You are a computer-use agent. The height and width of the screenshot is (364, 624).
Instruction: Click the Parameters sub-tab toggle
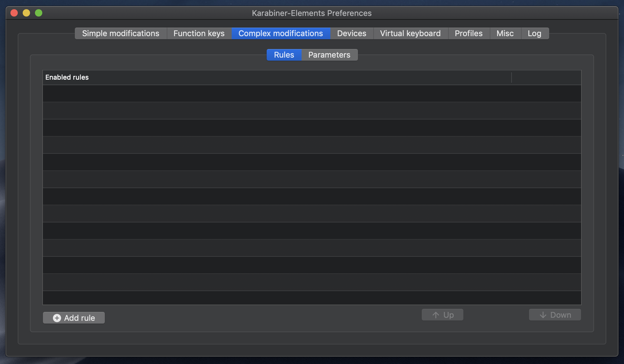pos(329,55)
